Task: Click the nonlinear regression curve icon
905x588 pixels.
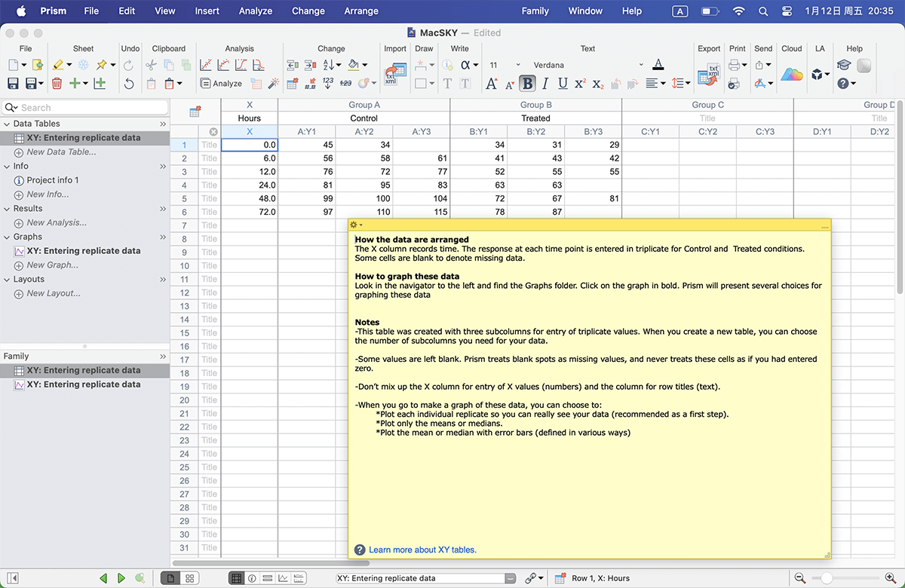Action: pyautogui.click(x=223, y=66)
